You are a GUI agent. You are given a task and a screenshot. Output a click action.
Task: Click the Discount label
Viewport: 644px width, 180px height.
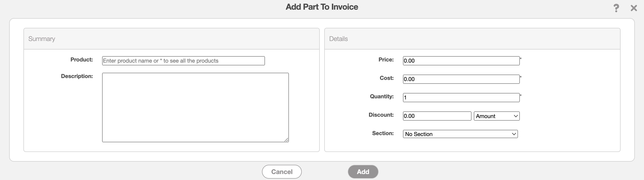coord(381,115)
